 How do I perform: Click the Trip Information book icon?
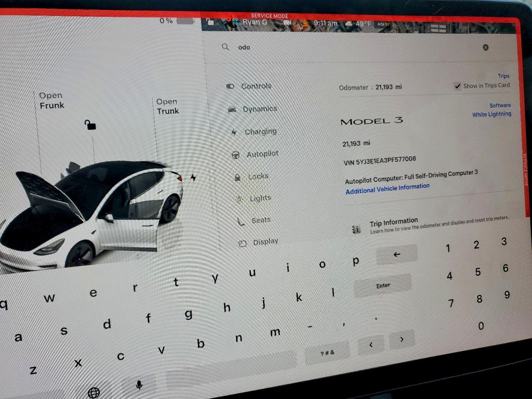(356, 229)
